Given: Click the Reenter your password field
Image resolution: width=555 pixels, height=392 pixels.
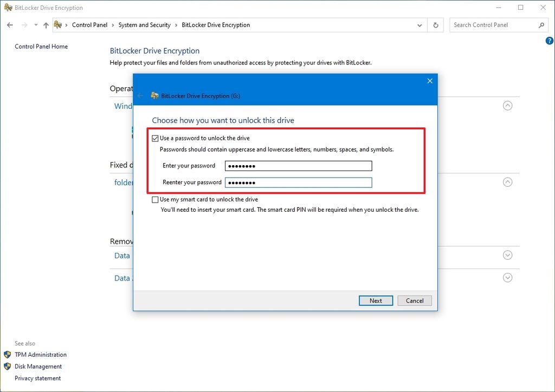Looking at the screenshot, I should click(299, 182).
